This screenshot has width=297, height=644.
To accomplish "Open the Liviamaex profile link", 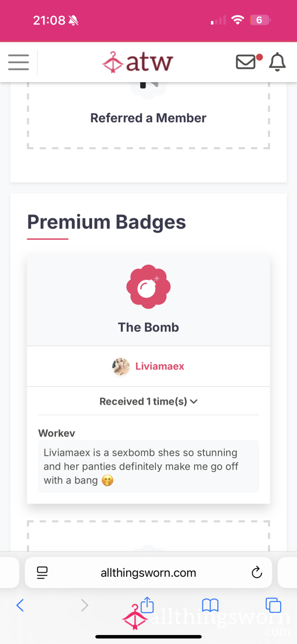I will point(160,367).
